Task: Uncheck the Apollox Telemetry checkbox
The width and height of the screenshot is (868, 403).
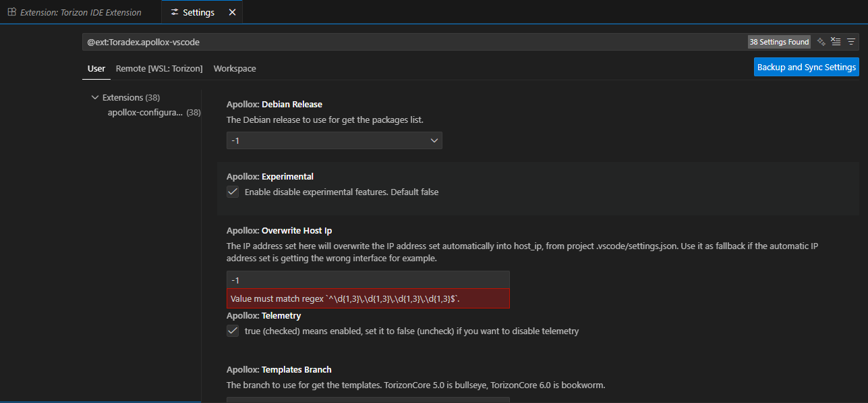Action: click(233, 331)
